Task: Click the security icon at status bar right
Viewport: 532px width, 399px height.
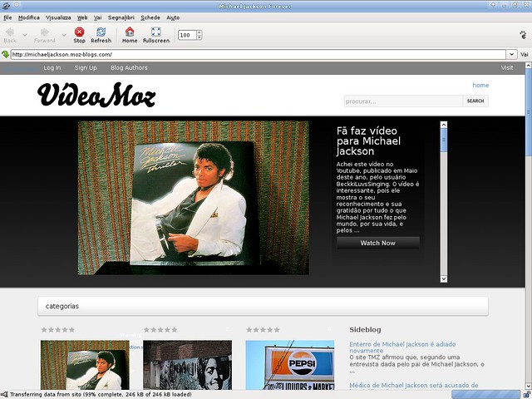Action: coord(525,395)
